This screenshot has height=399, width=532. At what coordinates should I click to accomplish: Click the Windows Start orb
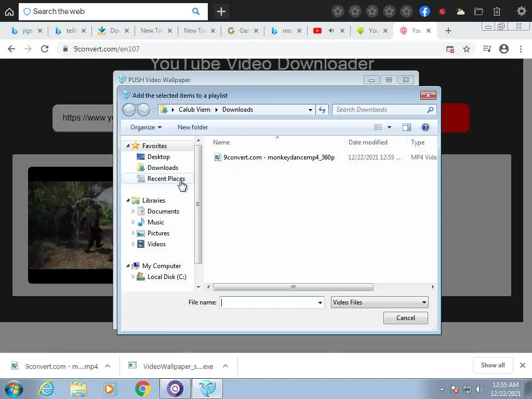pos(14,389)
